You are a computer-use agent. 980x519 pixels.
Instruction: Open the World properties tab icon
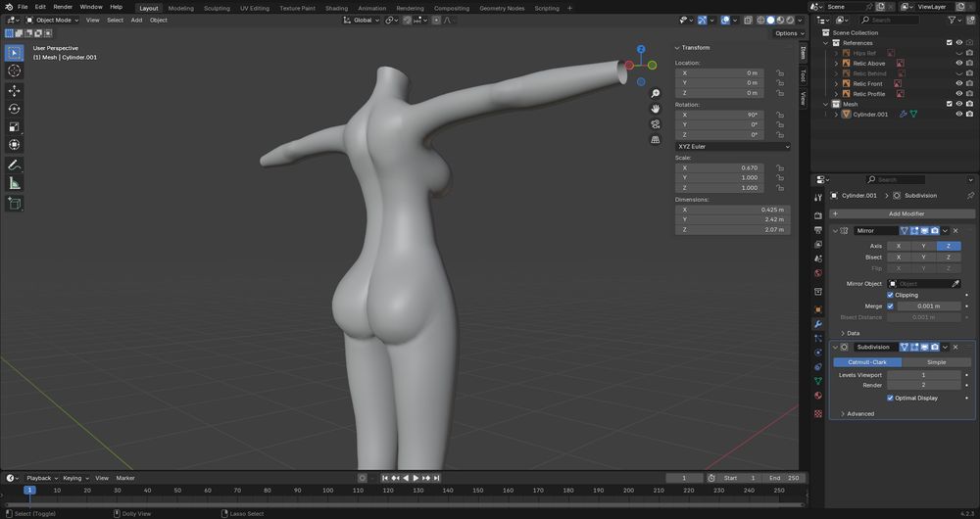818,273
